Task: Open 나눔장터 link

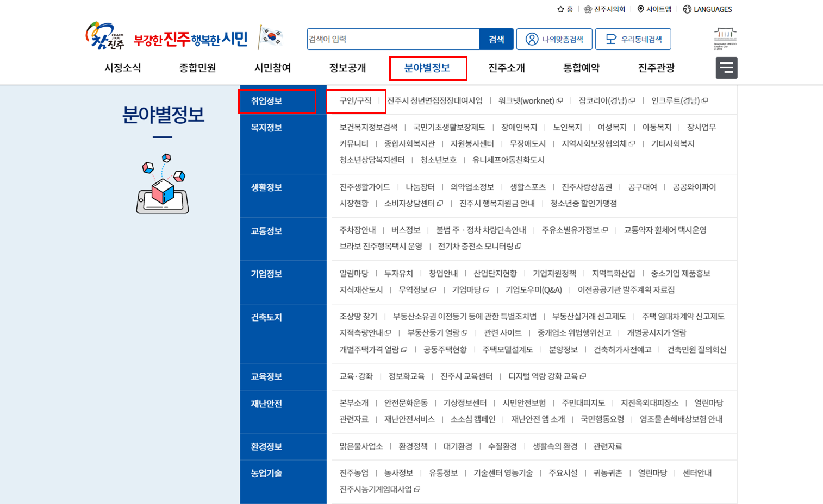Action: point(420,187)
